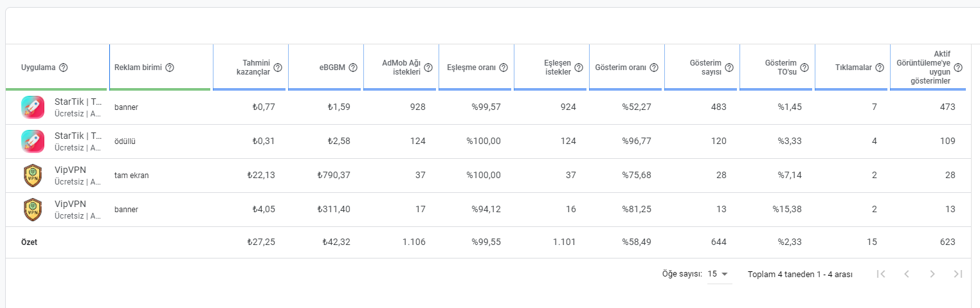The image size is (980, 308).
Task: Open VipVPN app link in banner row
Action: coord(71,204)
